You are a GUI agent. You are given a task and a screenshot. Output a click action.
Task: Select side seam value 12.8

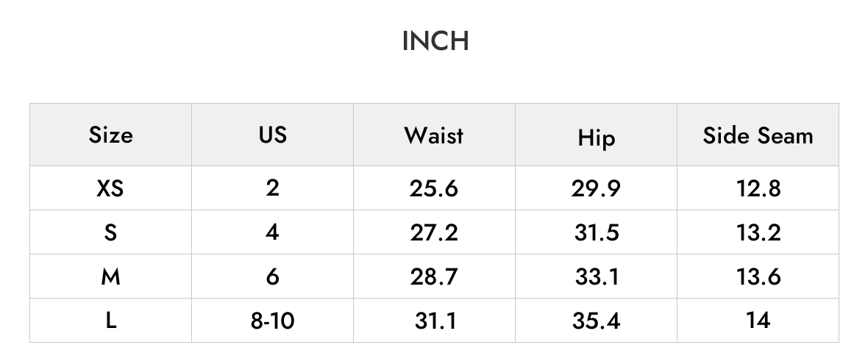click(x=758, y=188)
